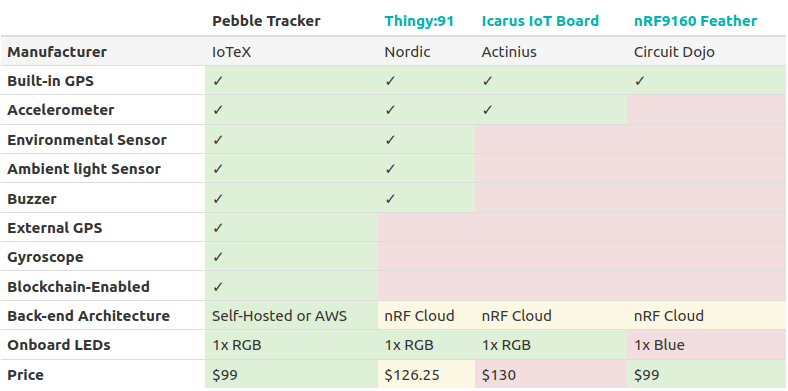Select the Manufacturer row label
788x391 pixels.
tap(57, 52)
